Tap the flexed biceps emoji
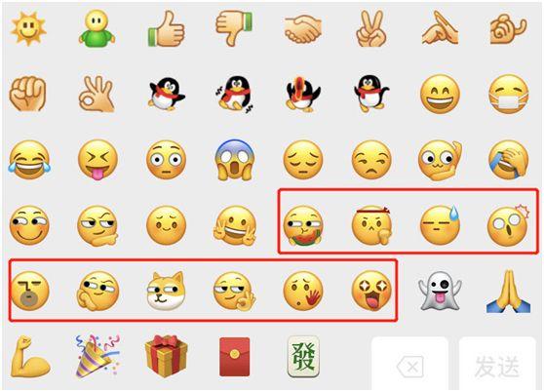 (30, 357)
